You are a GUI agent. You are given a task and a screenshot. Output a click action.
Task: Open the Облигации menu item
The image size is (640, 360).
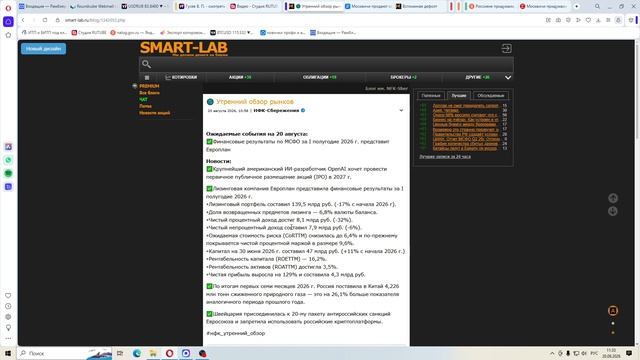pyautogui.click(x=320, y=77)
